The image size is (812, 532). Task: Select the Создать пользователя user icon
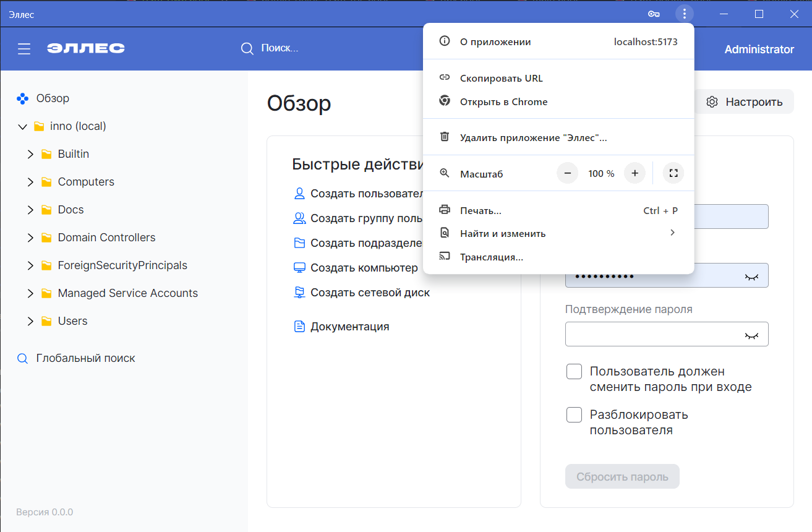[x=300, y=193]
